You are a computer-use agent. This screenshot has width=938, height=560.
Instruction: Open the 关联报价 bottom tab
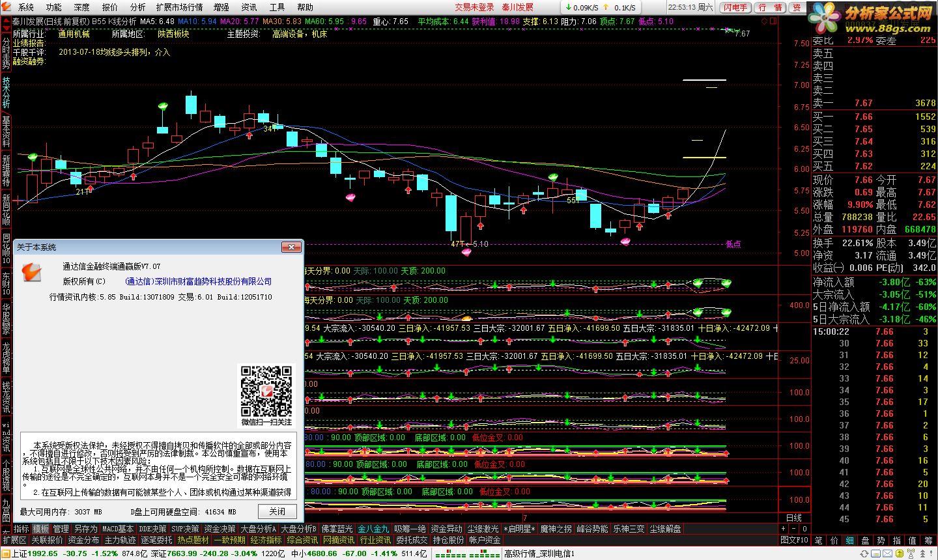pyautogui.click(x=48, y=540)
